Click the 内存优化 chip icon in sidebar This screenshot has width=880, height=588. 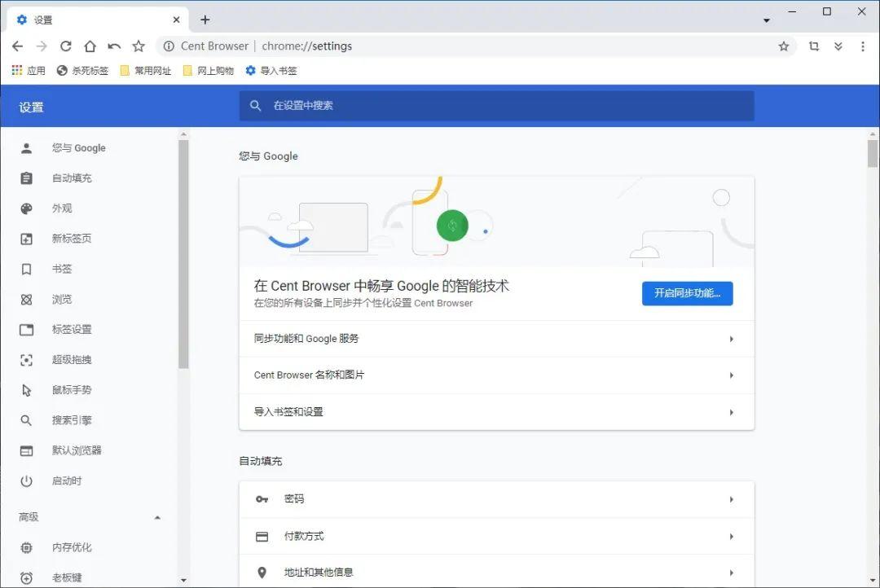[26, 547]
